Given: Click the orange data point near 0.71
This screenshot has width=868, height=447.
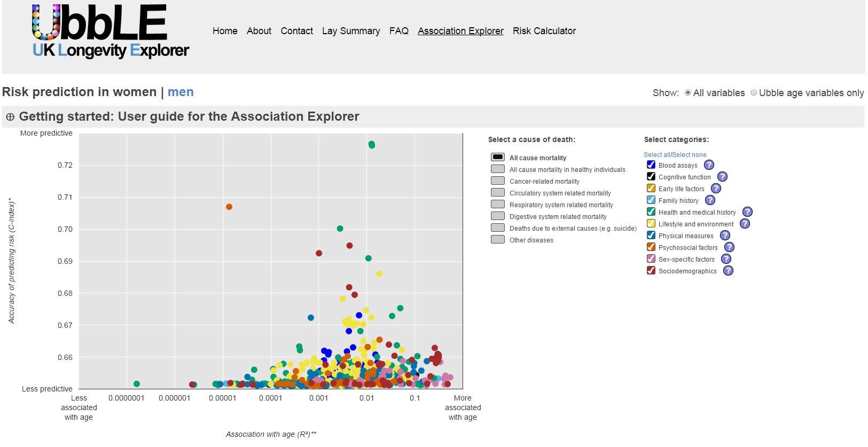Looking at the screenshot, I should click(x=229, y=207).
